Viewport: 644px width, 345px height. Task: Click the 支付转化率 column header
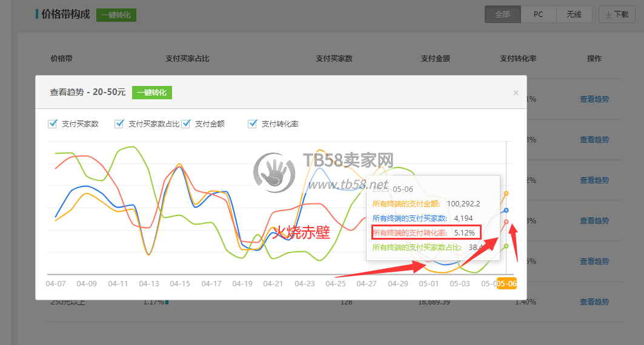tap(518, 59)
